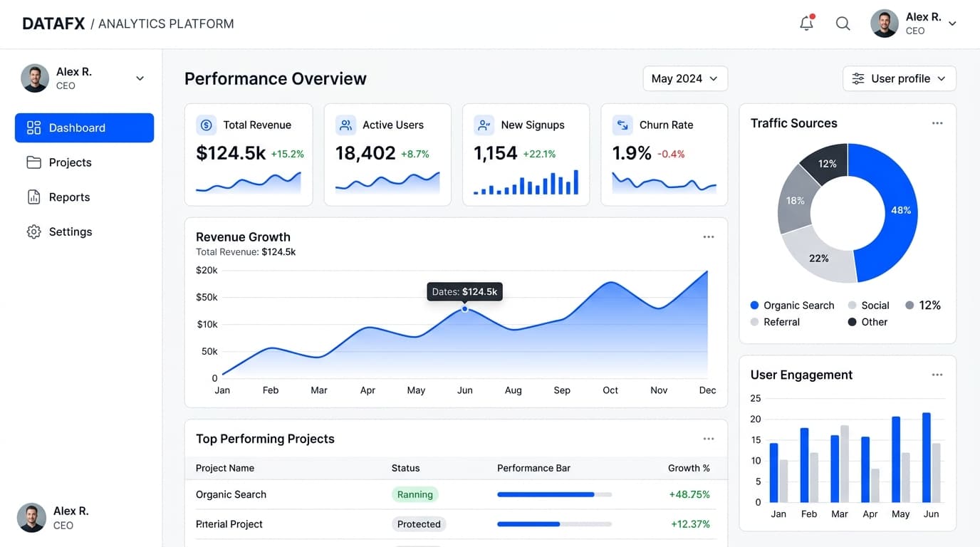Viewport: 980px width, 547px height.
Task: Click the blue Organic Search legend dot
Action: pyautogui.click(x=755, y=306)
